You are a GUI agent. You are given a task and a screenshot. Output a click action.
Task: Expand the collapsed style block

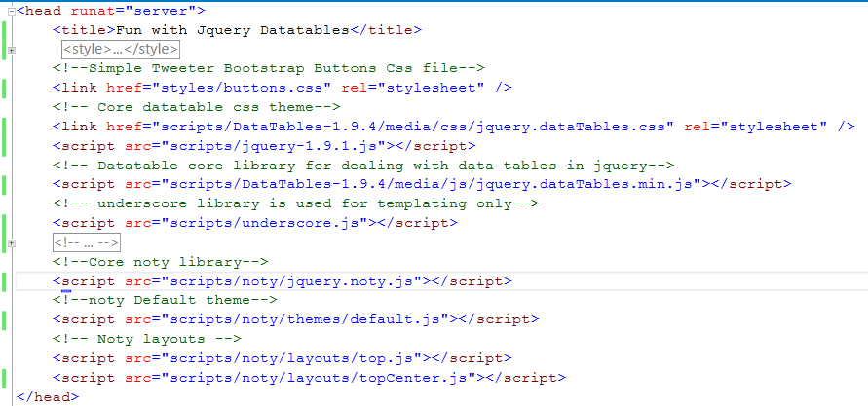pyautogui.click(x=11, y=51)
